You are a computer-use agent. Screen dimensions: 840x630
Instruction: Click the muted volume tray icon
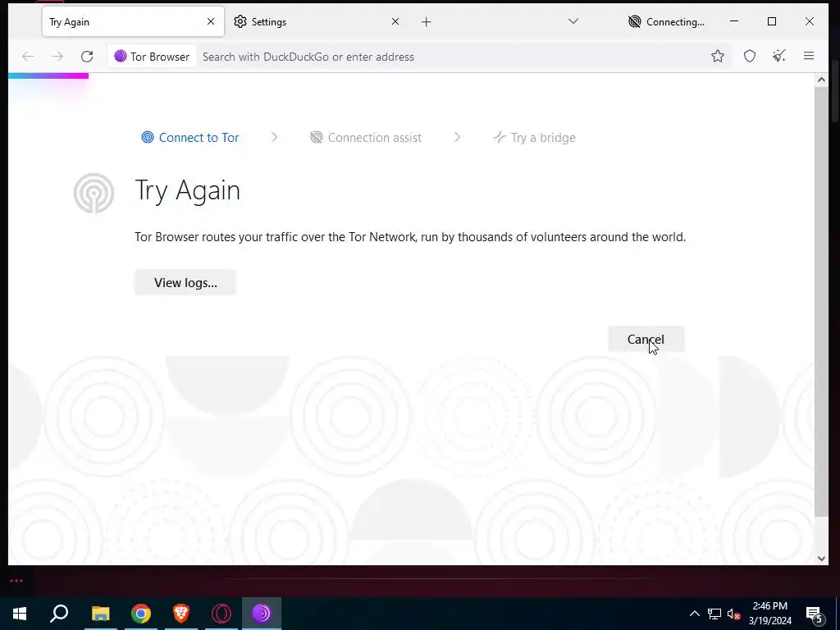click(733, 614)
